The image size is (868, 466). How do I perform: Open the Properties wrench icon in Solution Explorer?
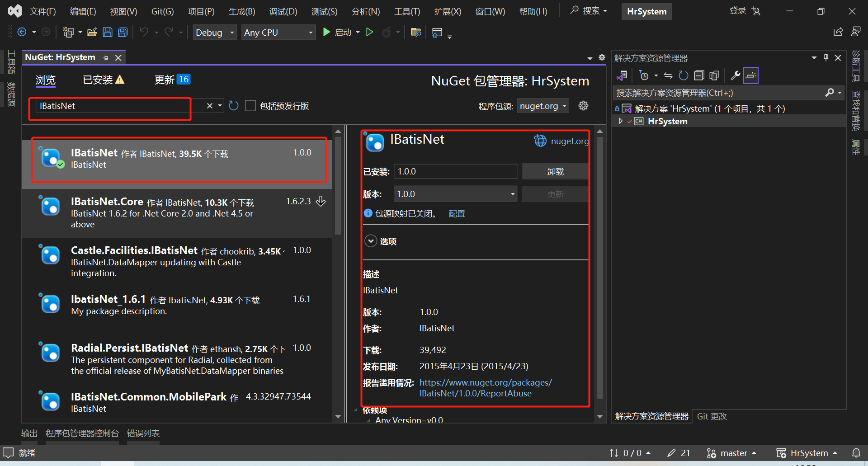735,75
